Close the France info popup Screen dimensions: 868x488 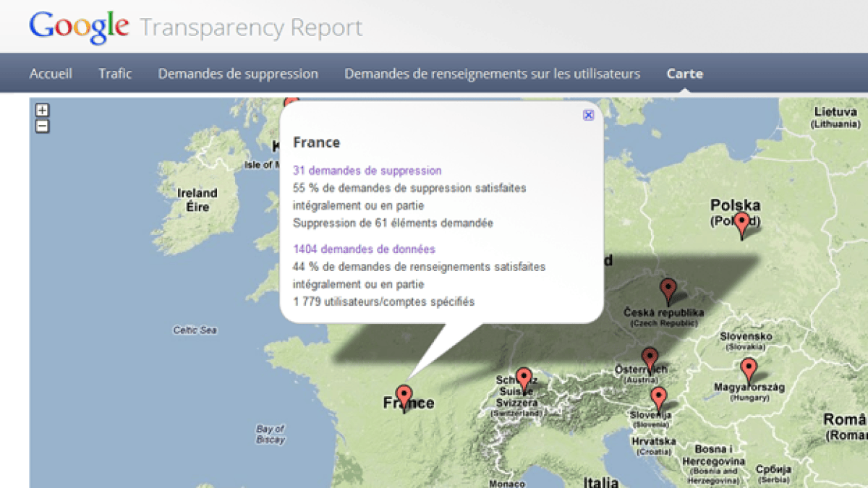point(589,115)
